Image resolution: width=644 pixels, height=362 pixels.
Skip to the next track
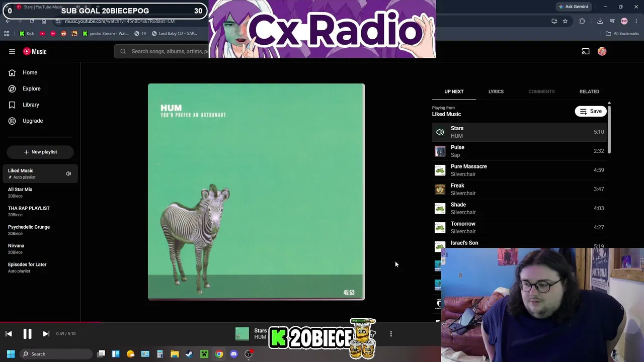[46, 334]
